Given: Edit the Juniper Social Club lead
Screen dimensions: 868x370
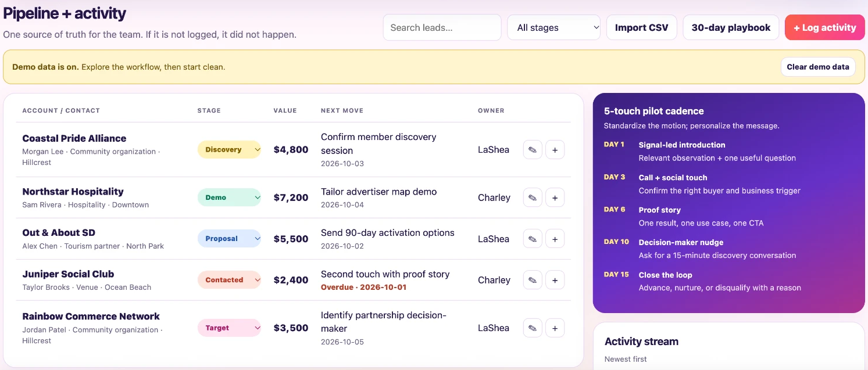Looking at the screenshot, I should pyautogui.click(x=533, y=280).
